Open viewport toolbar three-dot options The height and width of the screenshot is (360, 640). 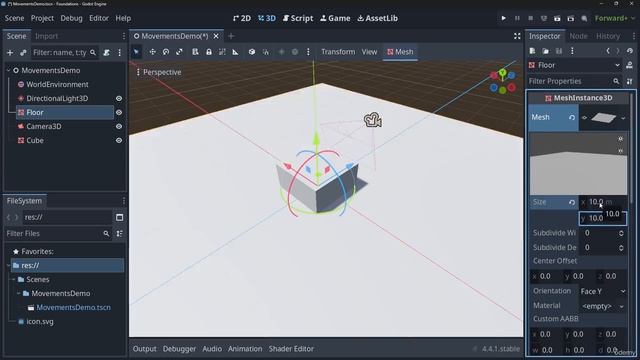[308, 52]
